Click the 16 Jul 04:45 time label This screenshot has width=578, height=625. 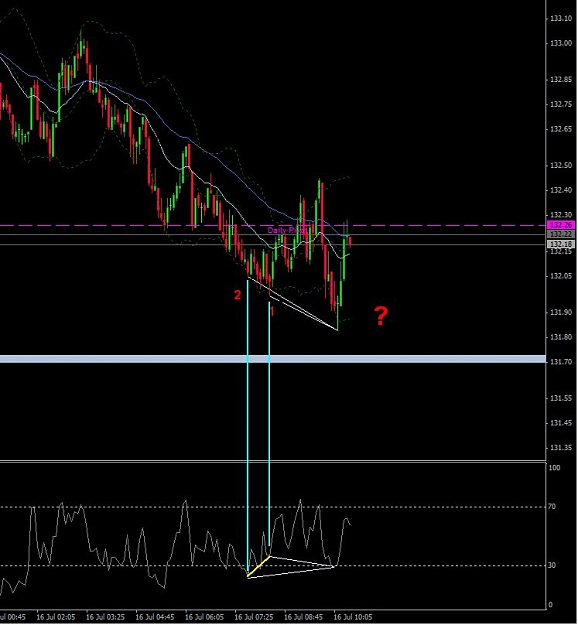pyautogui.click(x=155, y=617)
